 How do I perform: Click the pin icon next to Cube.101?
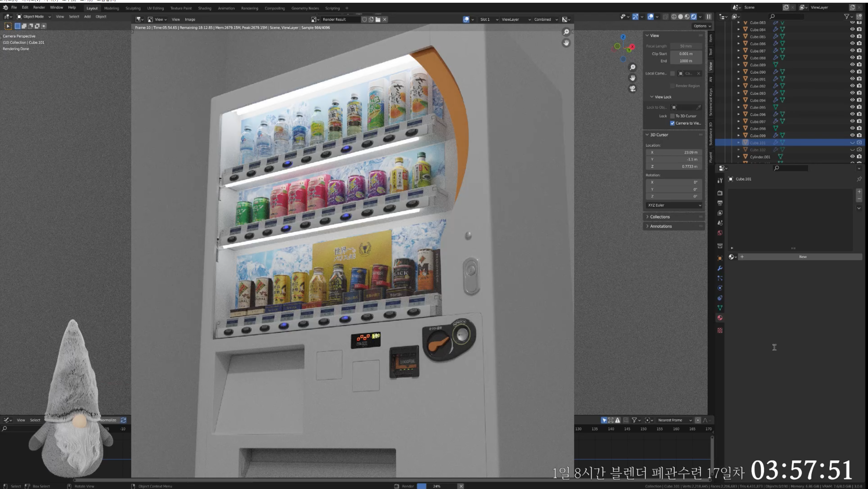tap(859, 179)
